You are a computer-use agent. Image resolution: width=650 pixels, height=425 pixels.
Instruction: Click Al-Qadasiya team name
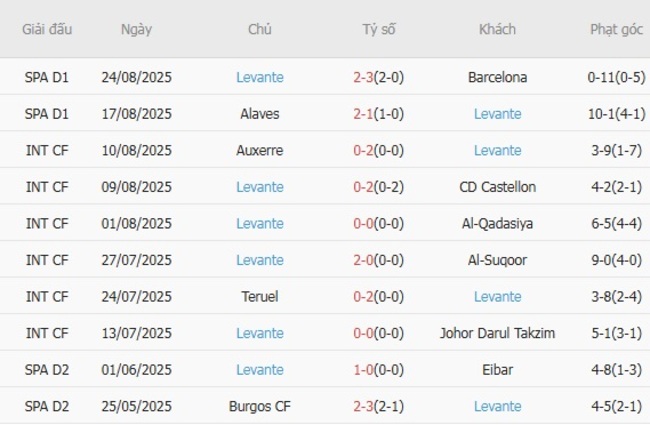coord(497,223)
